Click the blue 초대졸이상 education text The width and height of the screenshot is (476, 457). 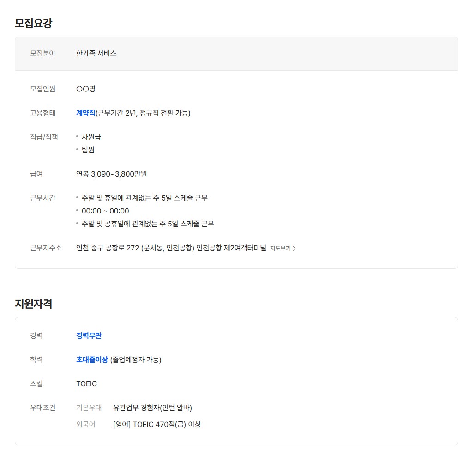point(92,360)
